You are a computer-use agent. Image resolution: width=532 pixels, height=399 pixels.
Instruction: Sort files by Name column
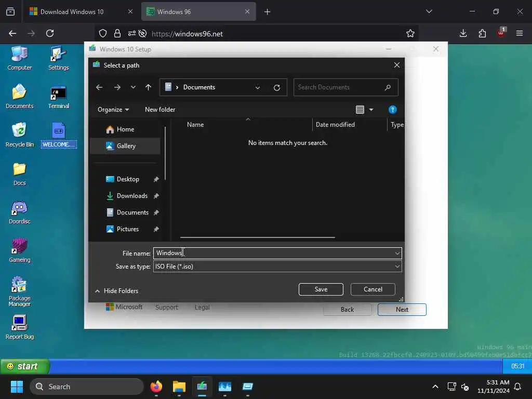click(195, 125)
